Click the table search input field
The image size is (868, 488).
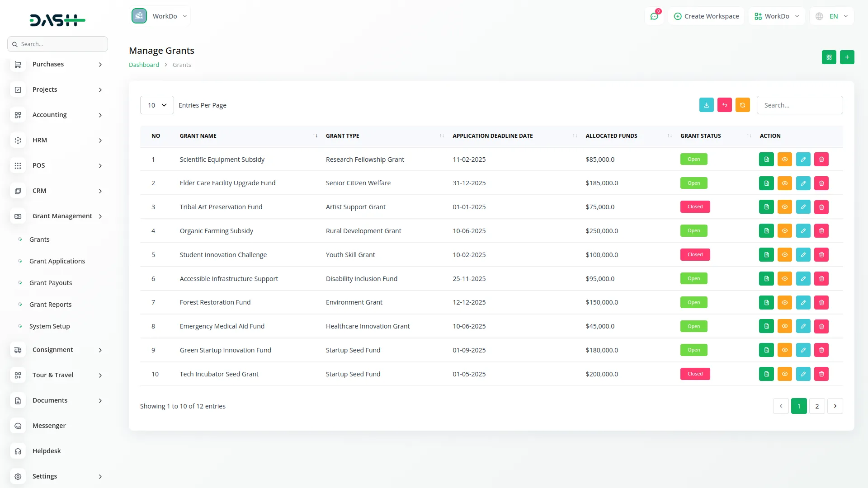(799, 105)
